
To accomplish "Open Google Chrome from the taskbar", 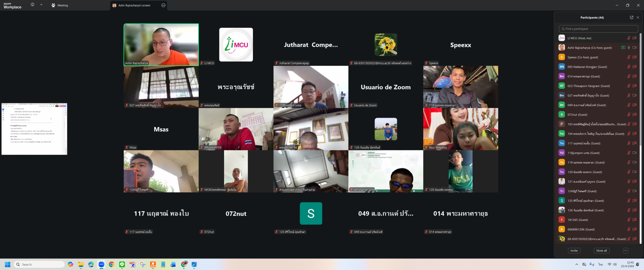I will click(x=112, y=264).
